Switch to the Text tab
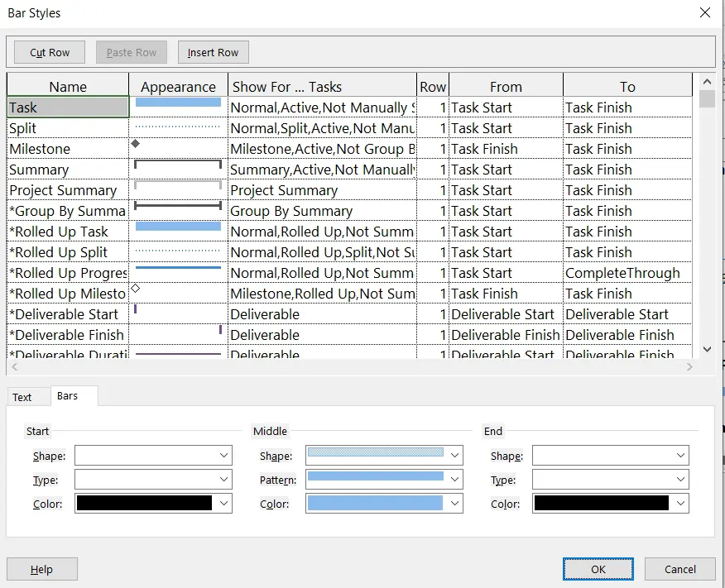 click(22, 397)
